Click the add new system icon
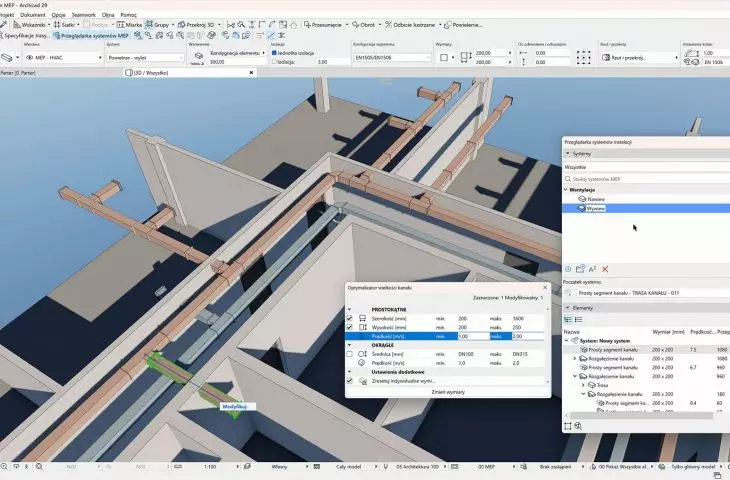 click(568, 269)
